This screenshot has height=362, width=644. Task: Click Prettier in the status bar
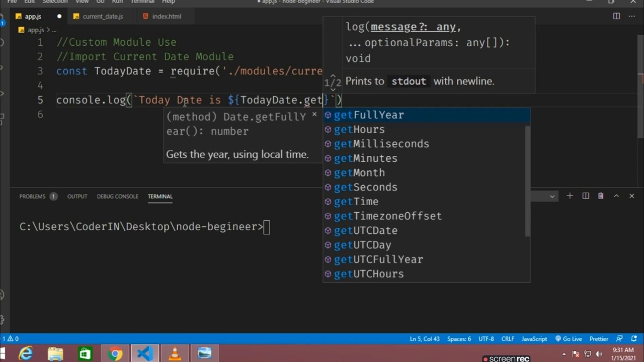[599, 339]
